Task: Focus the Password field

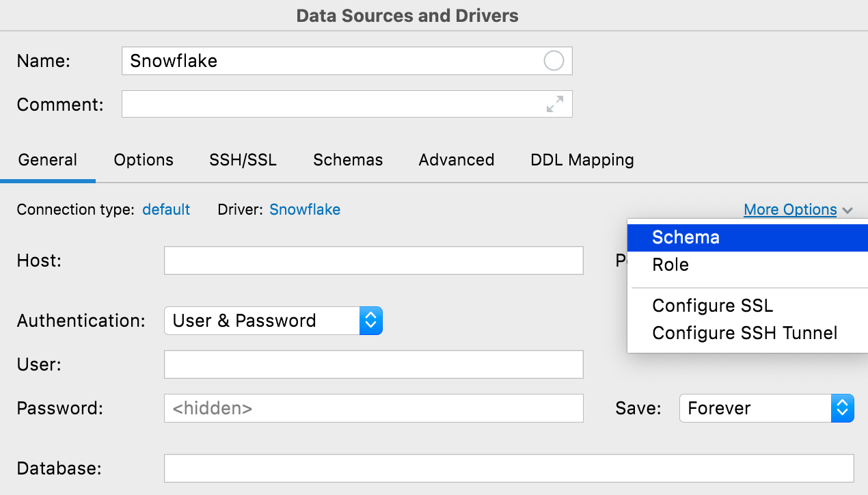Action: point(373,408)
